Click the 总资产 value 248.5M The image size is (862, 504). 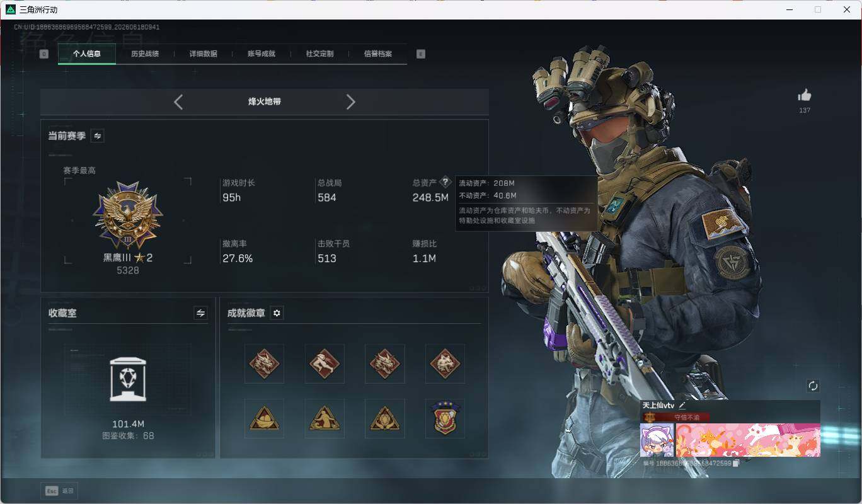click(x=430, y=198)
